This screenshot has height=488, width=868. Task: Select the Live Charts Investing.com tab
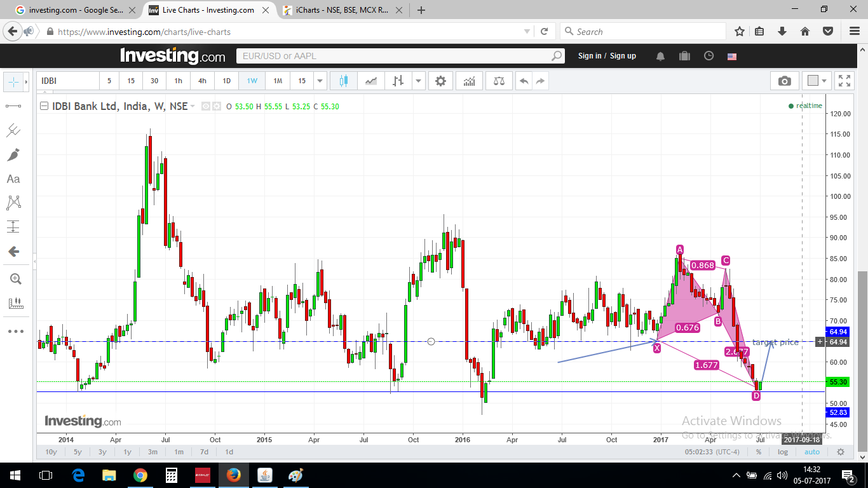coord(209,10)
